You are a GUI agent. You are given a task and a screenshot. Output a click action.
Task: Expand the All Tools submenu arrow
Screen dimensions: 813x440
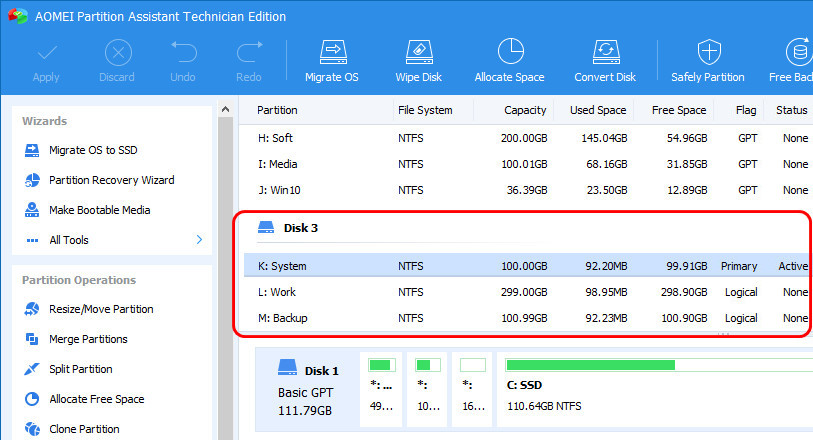tap(199, 240)
